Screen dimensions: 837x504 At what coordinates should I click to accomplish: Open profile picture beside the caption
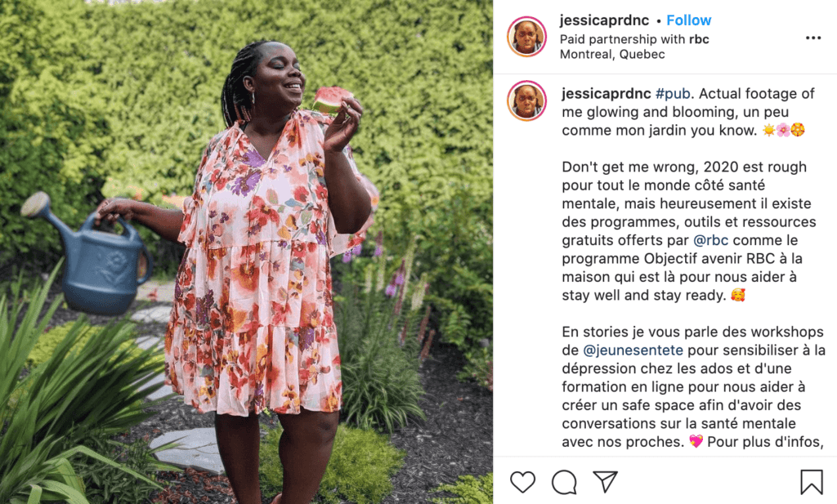526,100
